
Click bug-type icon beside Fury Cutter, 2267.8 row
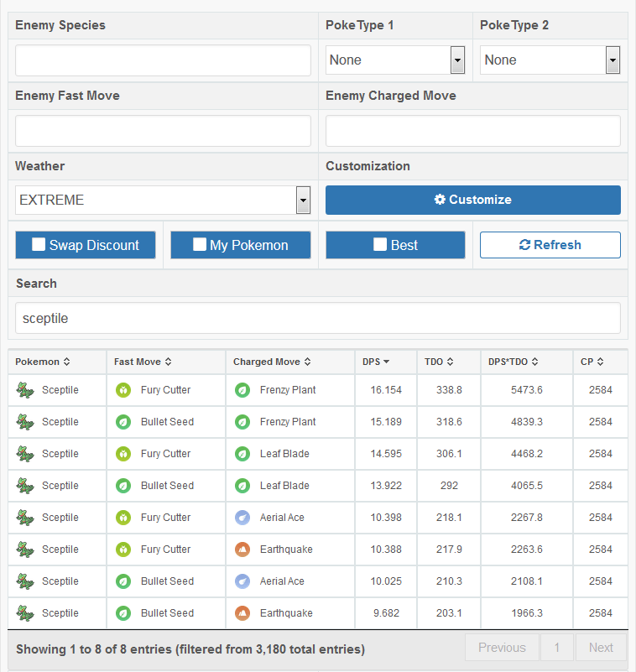tap(123, 518)
